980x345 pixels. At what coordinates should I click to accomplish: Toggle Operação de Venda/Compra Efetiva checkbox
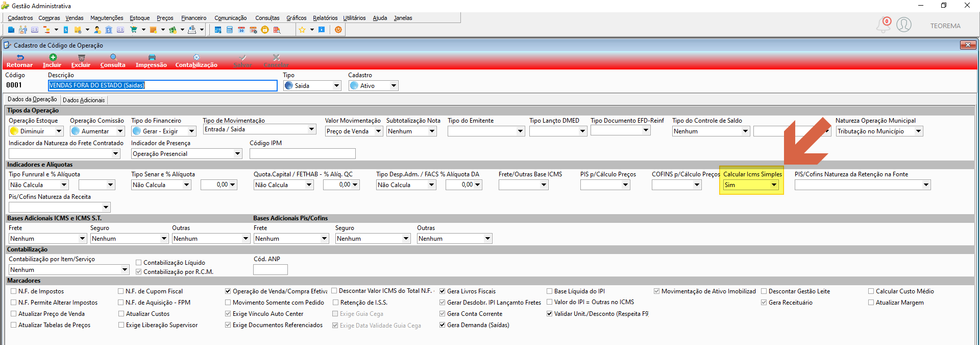point(228,291)
